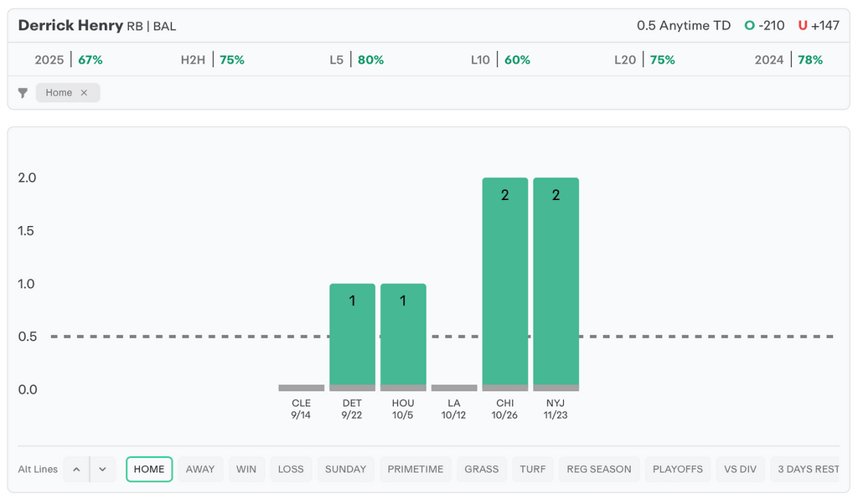Click Alt Lines up arrow

point(76,470)
